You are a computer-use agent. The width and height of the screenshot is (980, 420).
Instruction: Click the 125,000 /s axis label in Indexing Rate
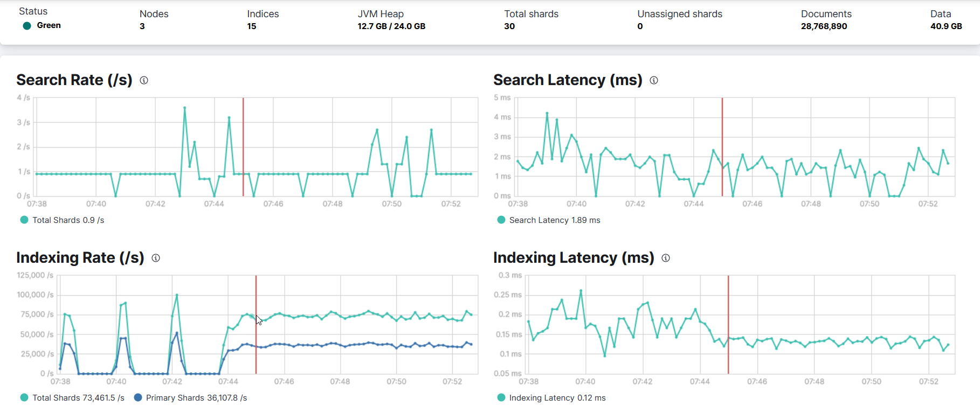(35, 275)
